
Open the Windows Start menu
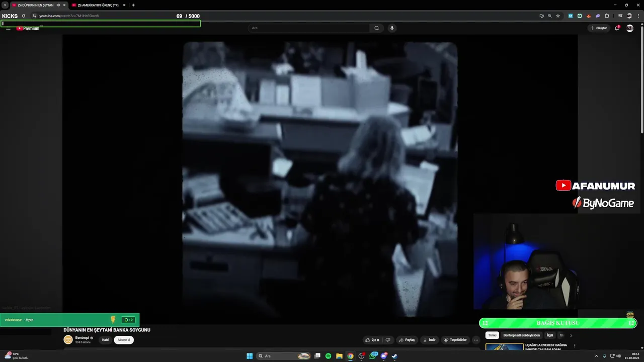point(250,356)
